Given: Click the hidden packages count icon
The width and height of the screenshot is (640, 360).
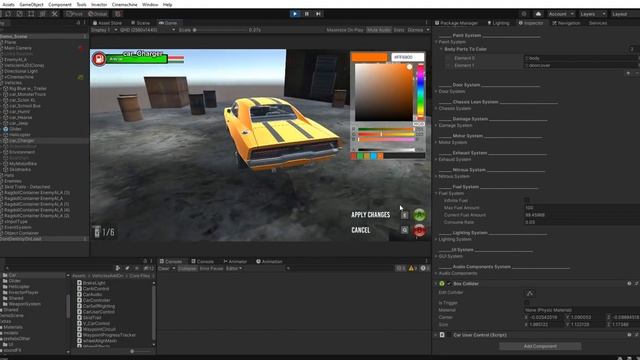Looking at the screenshot, I should pyautogui.click(x=149, y=268).
